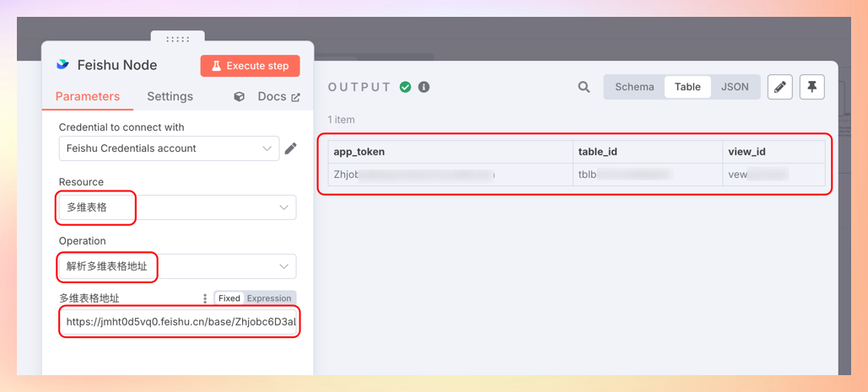
Task: Click the table_id cell starting with tblb
Action: tap(648, 175)
